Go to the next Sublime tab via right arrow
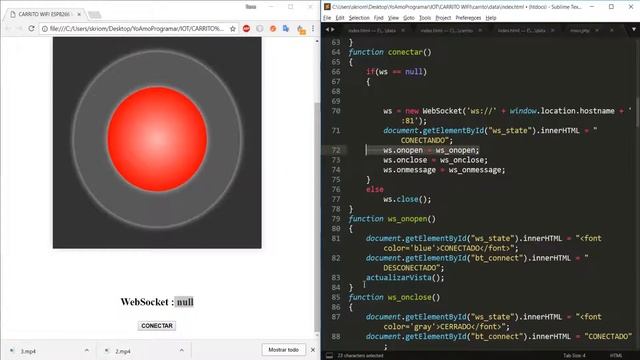Viewport: 640px width, 360px height. [x=333, y=30]
